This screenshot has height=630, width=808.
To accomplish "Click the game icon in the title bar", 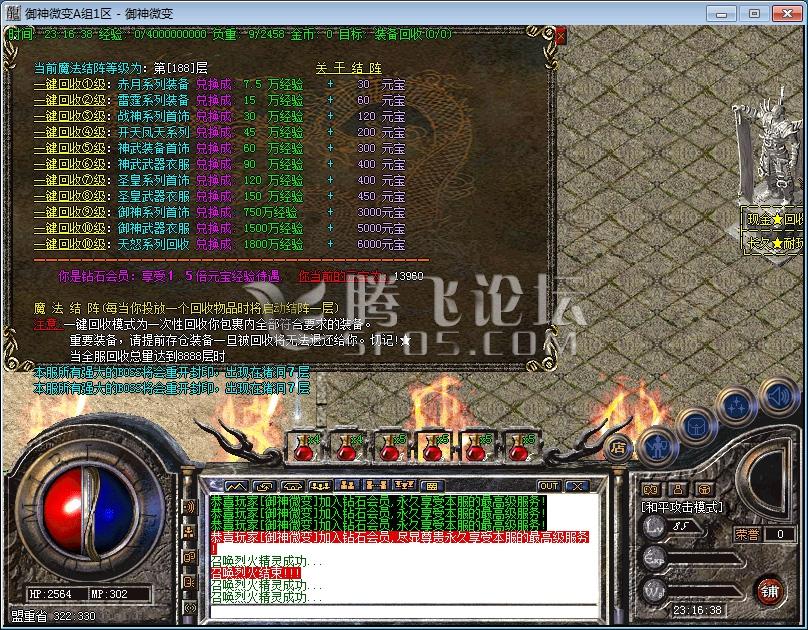I will 12,13.
